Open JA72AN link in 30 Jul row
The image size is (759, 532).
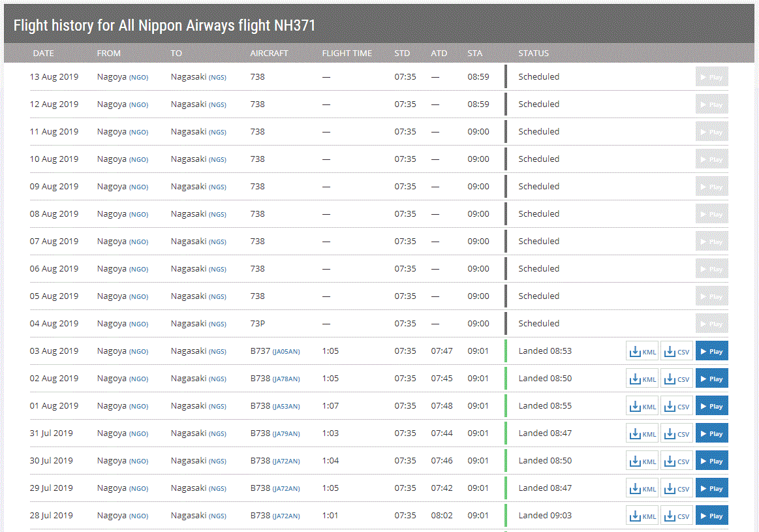click(x=286, y=462)
